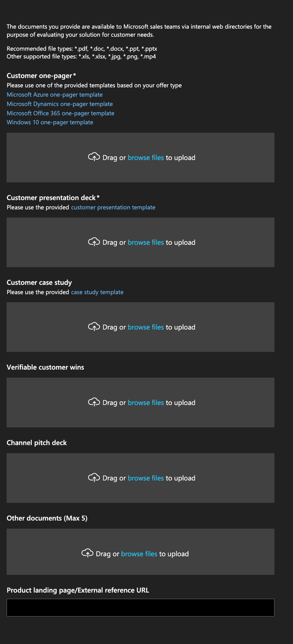Focus the Product landing page URL field
The image size is (293, 644).
[x=140, y=608]
